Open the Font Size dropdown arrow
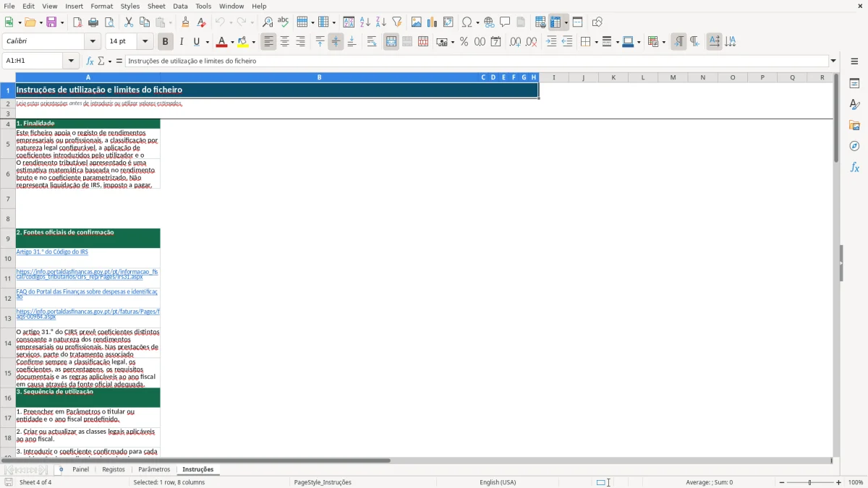Viewport: 868px width, 488px height. (145, 42)
